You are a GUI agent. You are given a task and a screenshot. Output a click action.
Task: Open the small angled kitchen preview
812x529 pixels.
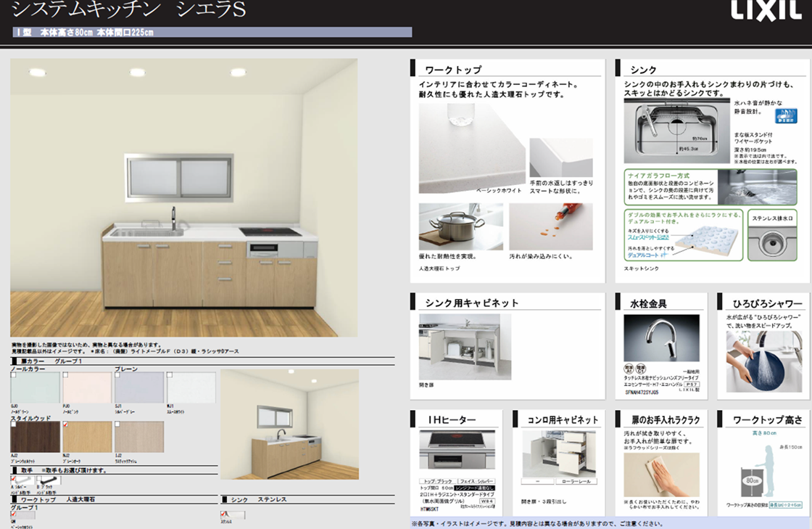(289, 425)
